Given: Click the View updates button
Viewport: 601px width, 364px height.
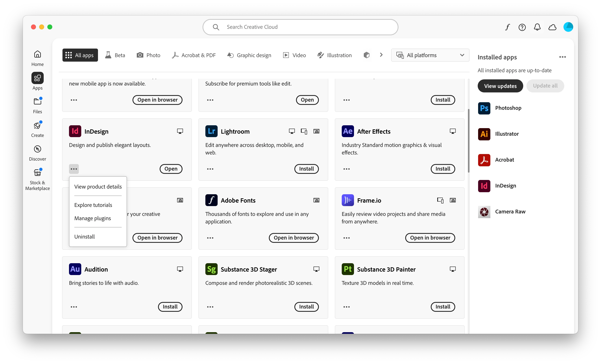Looking at the screenshot, I should point(500,86).
